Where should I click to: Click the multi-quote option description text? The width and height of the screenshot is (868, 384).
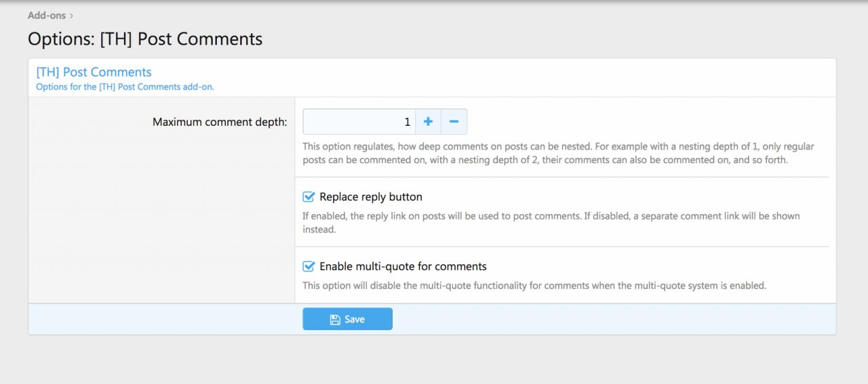coord(534,286)
